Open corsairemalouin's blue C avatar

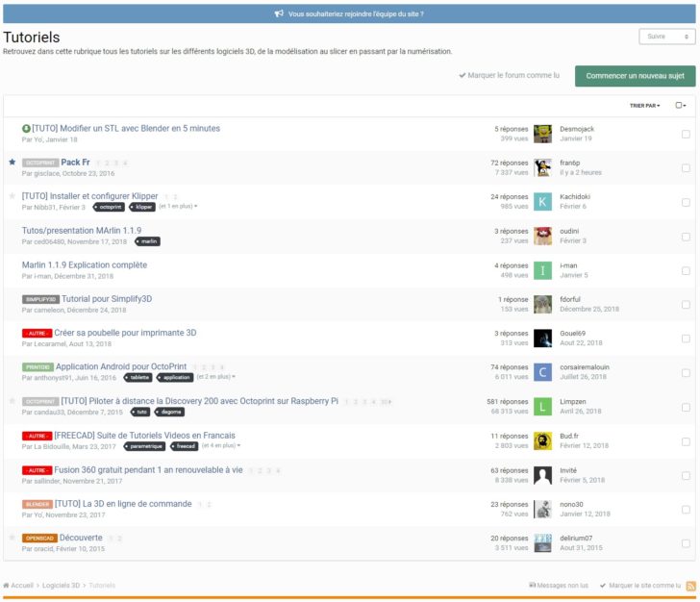[x=542, y=372]
